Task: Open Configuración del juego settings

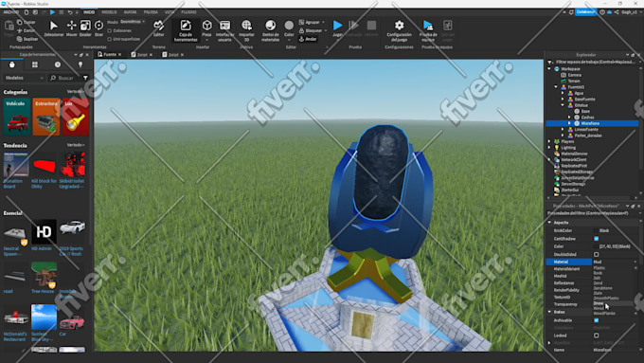Action: (399, 30)
